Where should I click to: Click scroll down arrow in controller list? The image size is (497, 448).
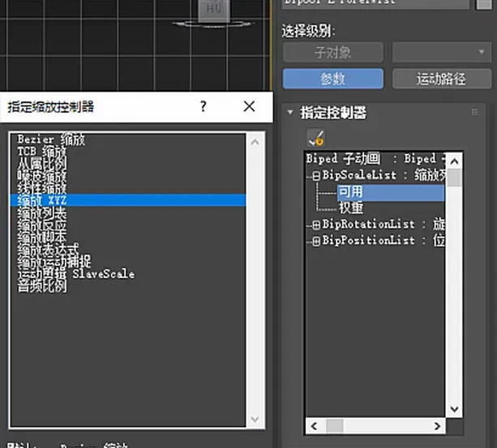tap(256, 420)
